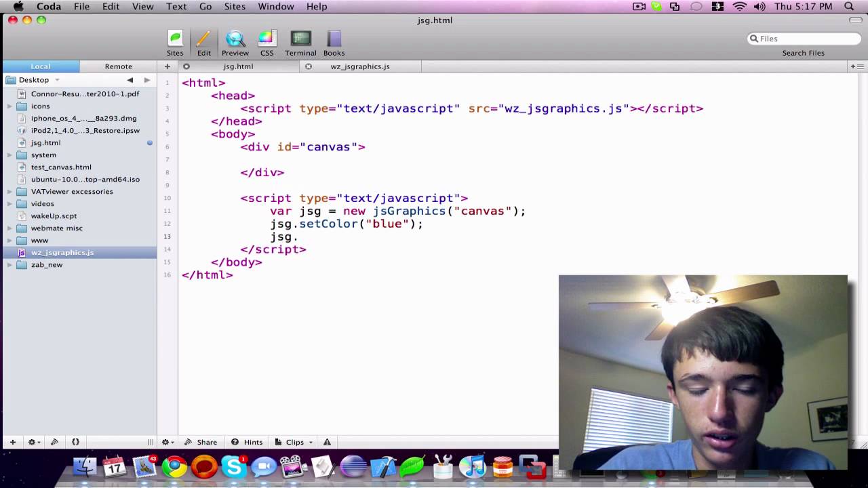Open the Terminal view
The height and width of the screenshot is (488, 868).
coord(300,43)
